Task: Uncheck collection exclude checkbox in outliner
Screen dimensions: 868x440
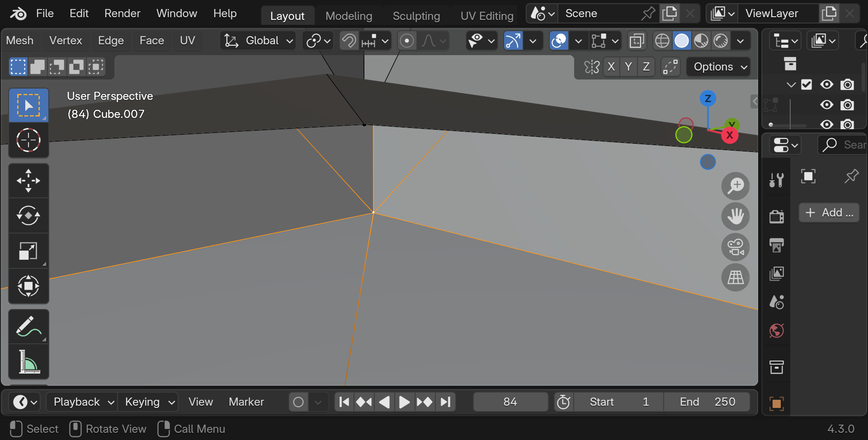Action: pyautogui.click(x=807, y=84)
